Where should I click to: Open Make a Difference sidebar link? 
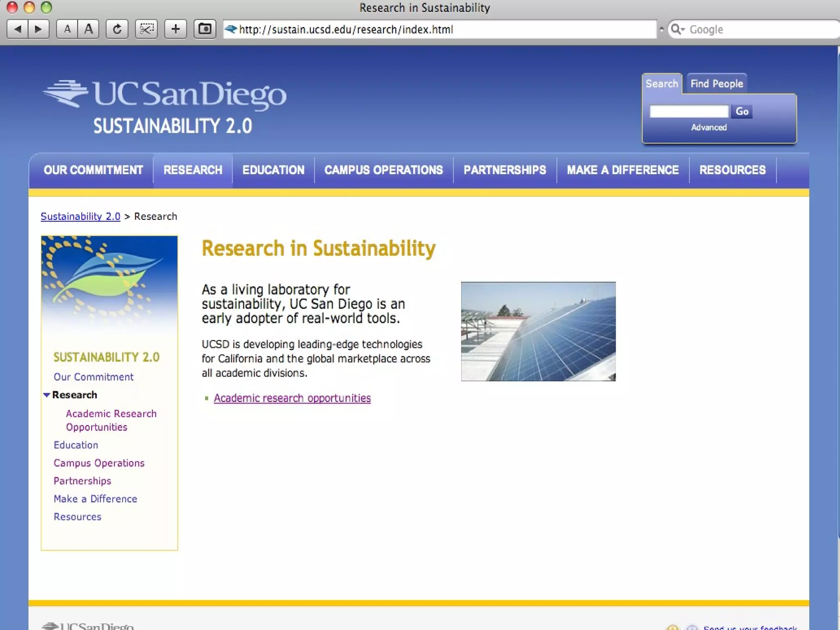pyautogui.click(x=95, y=499)
